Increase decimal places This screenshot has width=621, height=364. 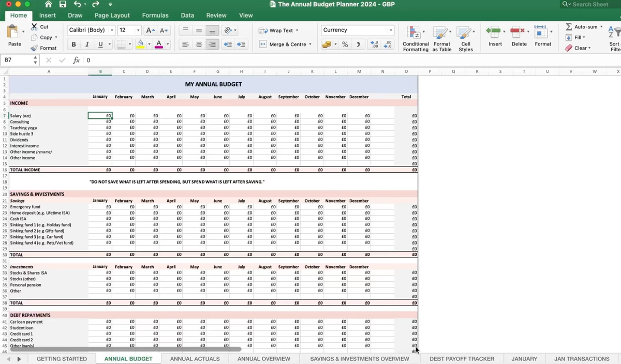click(375, 44)
